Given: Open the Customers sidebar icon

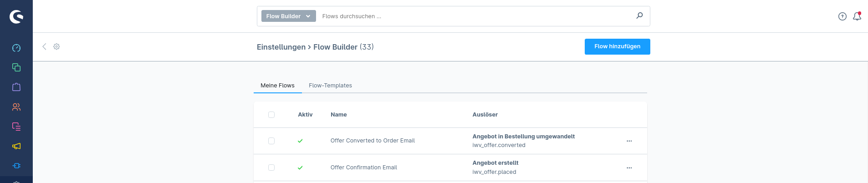Looking at the screenshot, I should coord(16,107).
